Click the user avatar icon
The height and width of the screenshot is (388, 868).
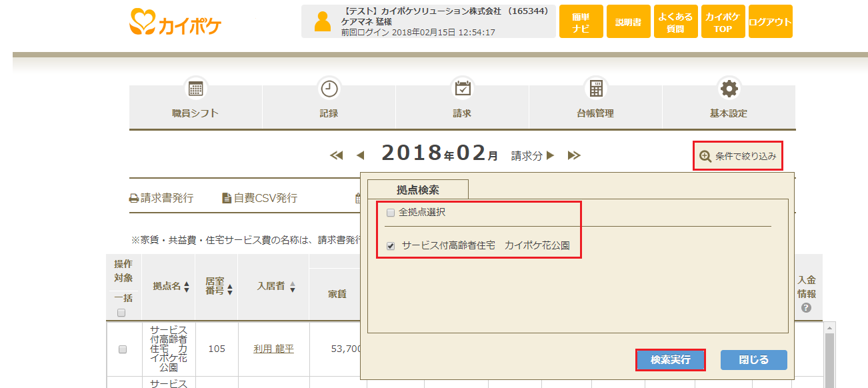[x=322, y=22]
